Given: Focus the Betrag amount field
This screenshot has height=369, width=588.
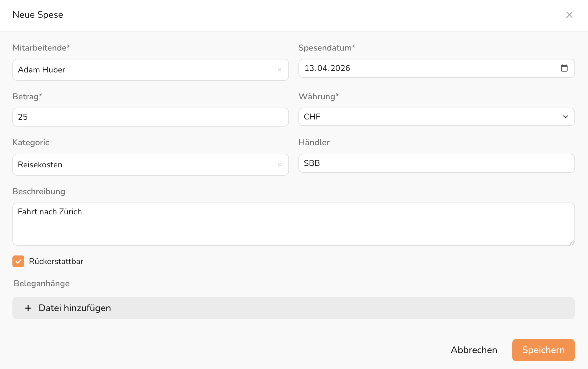Looking at the screenshot, I should click(x=150, y=117).
